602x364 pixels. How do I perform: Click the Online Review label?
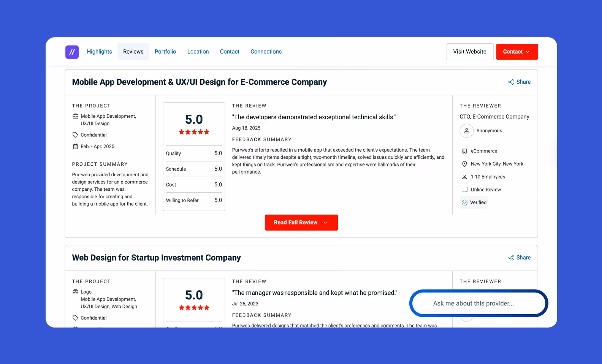tap(486, 190)
